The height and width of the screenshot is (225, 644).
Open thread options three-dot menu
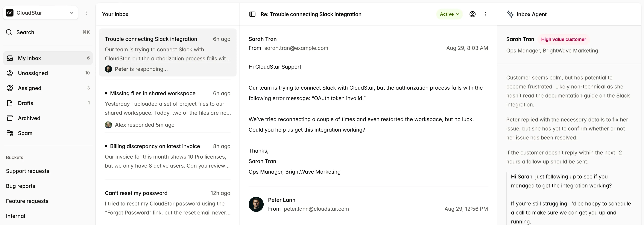(485, 14)
